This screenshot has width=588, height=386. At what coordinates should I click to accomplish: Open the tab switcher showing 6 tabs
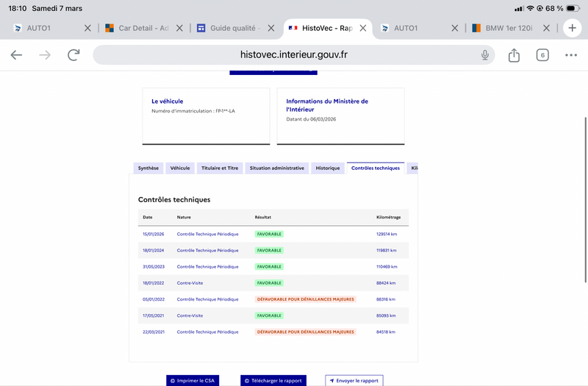coord(542,55)
